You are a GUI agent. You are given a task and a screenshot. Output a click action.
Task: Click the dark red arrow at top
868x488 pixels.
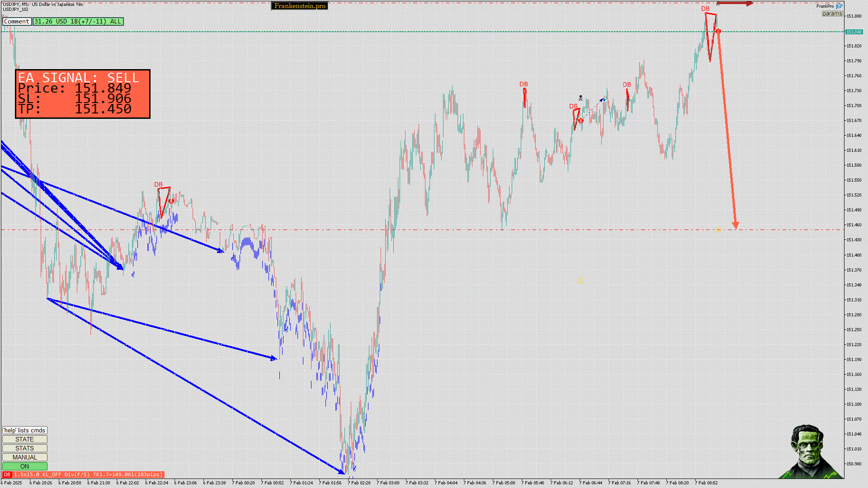coord(735,4)
